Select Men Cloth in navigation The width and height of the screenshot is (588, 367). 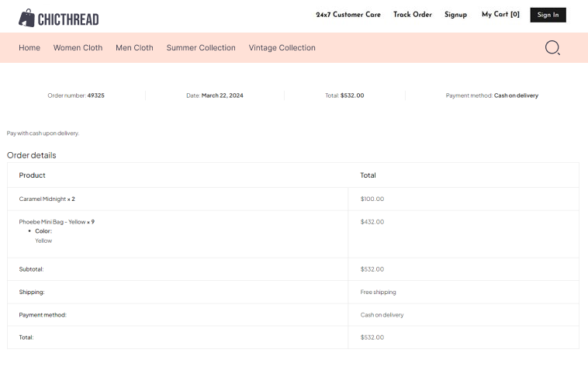pyautogui.click(x=134, y=48)
